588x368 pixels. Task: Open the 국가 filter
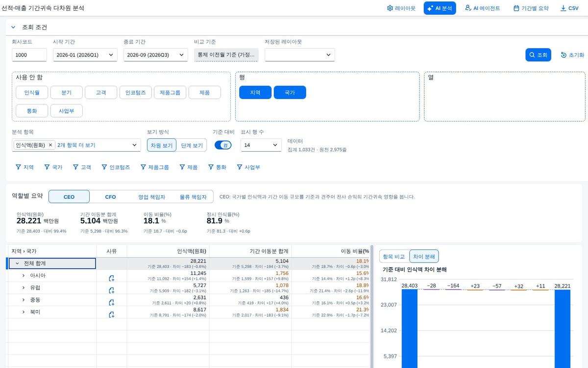click(53, 167)
